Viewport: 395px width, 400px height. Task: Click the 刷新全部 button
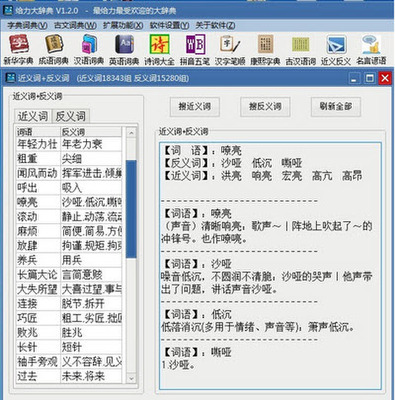click(336, 107)
